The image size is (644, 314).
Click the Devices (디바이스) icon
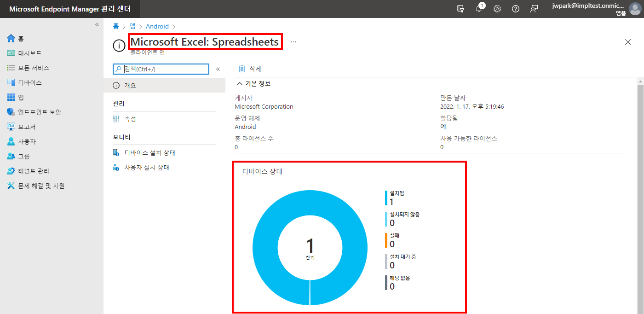[x=11, y=82]
